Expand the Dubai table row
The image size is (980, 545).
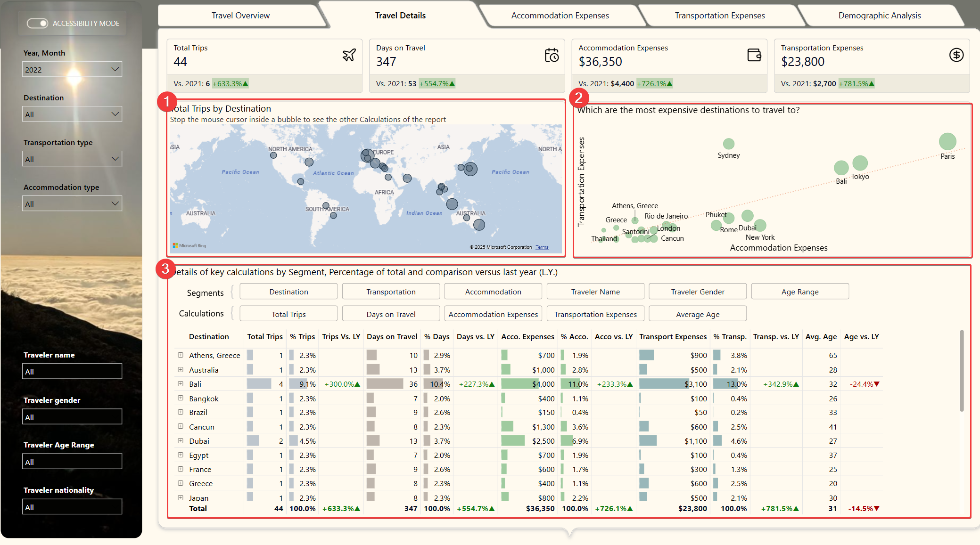(181, 441)
